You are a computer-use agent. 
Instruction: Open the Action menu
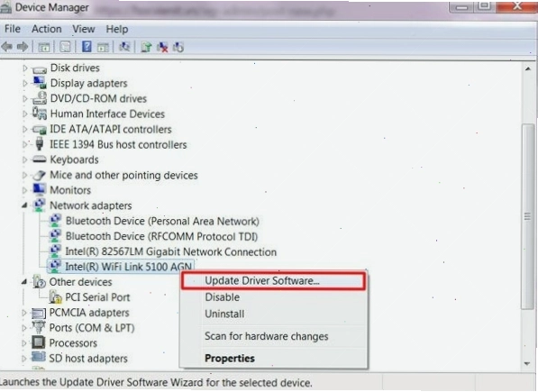click(47, 29)
